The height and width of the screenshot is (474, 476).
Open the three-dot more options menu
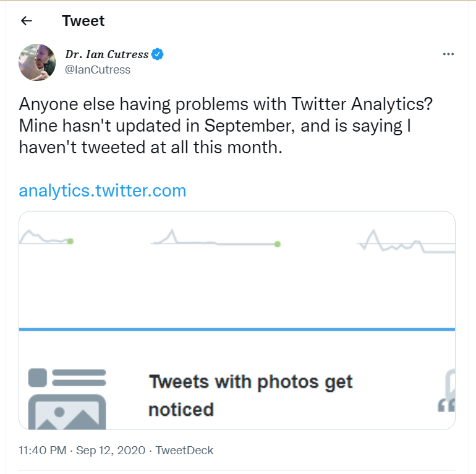(x=449, y=54)
